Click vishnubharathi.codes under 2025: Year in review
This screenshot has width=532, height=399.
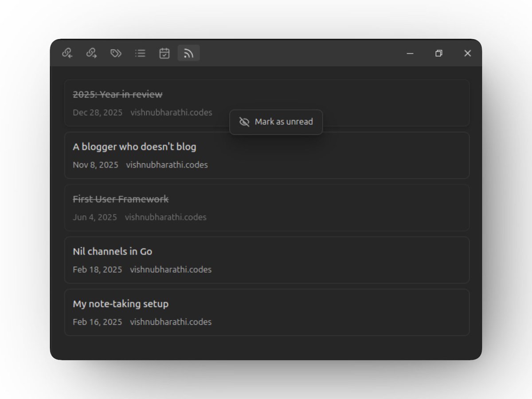(171, 113)
